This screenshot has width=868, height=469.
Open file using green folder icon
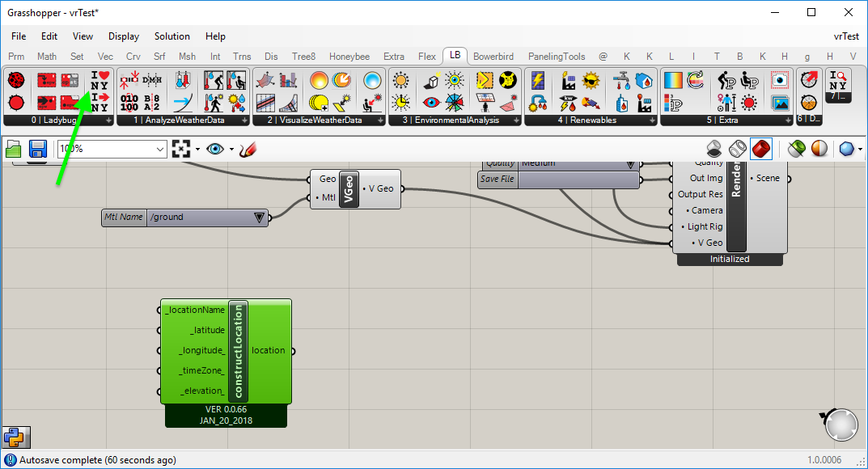click(13, 149)
